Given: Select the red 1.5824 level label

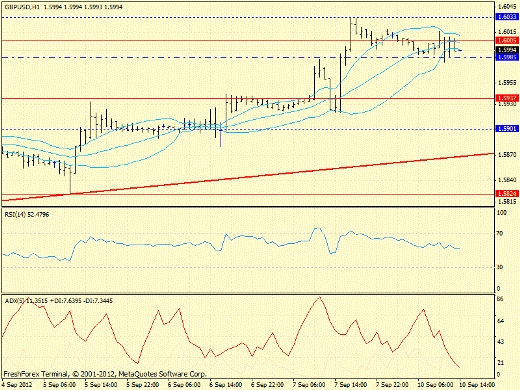Looking at the screenshot, I should point(507,193).
